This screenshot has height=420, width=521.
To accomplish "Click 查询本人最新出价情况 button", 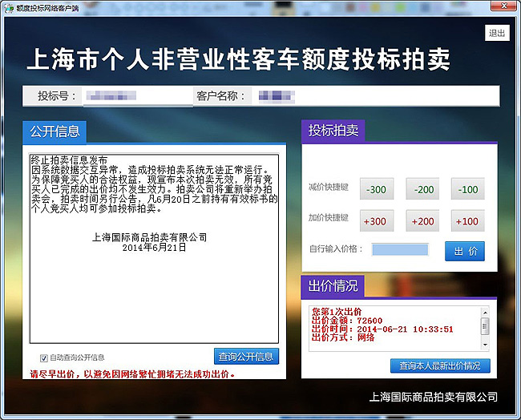I will (439, 365).
